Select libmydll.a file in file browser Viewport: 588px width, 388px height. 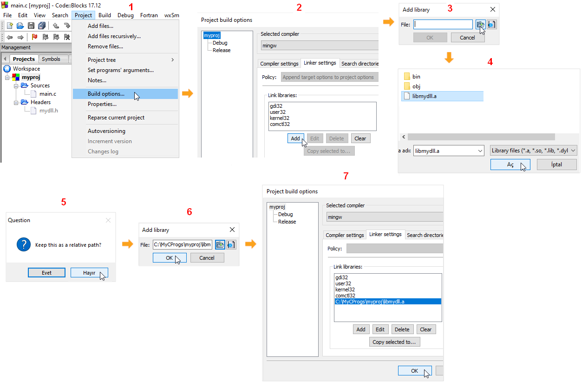tap(442, 96)
